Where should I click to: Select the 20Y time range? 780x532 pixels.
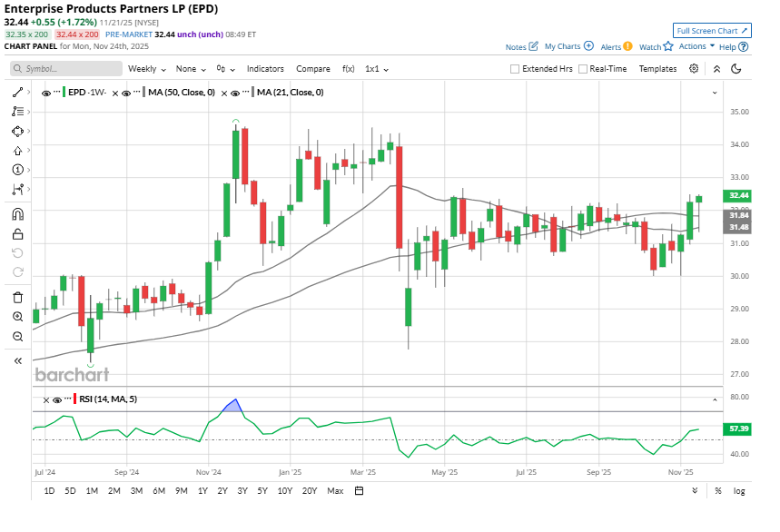coord(310,491)
